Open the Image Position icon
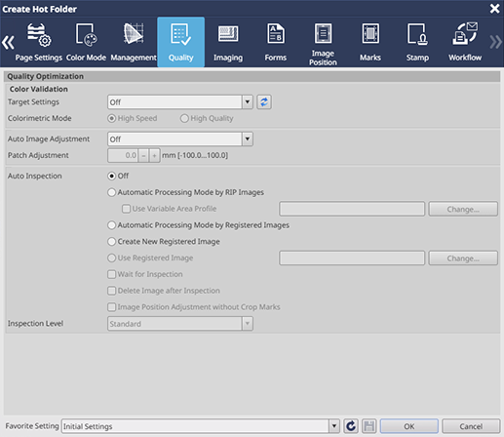The image size is (504, 437). point(323,33)
